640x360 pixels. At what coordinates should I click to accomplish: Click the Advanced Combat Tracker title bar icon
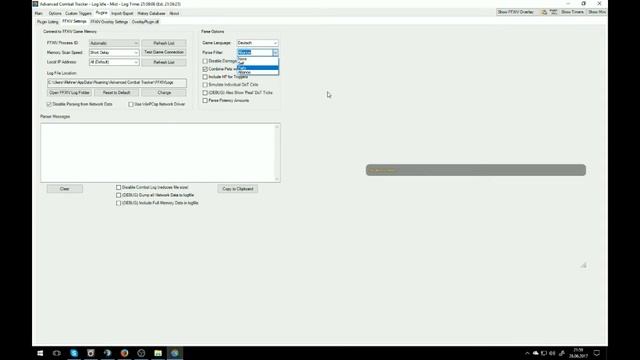[36, 4]
